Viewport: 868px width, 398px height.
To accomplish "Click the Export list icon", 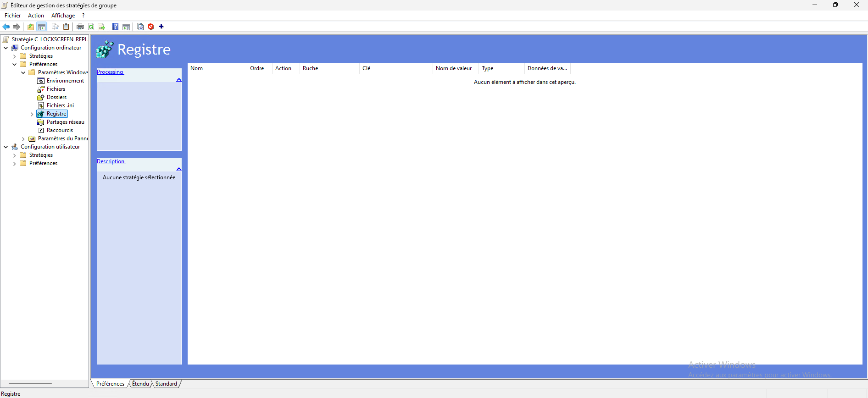I will click(x=101, y=27).
